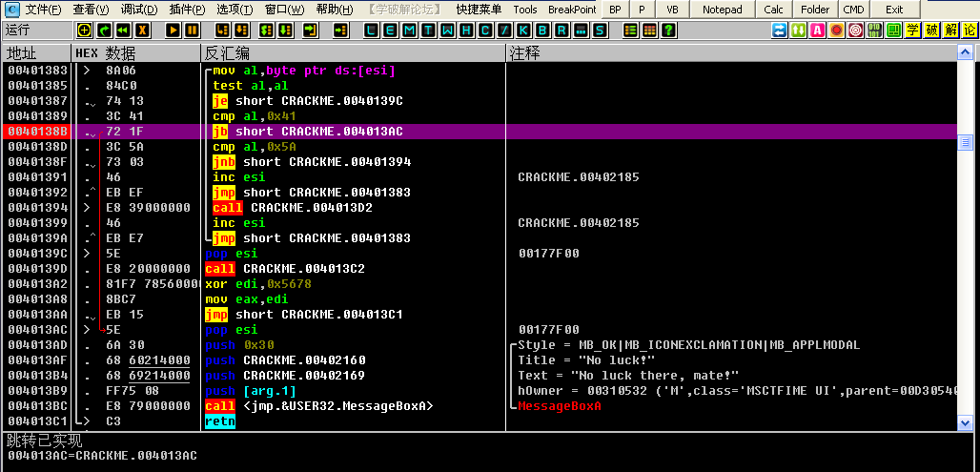Click the yellow 解 button
Viewport: 980px width, 472px height.
(x=950, y=30)
